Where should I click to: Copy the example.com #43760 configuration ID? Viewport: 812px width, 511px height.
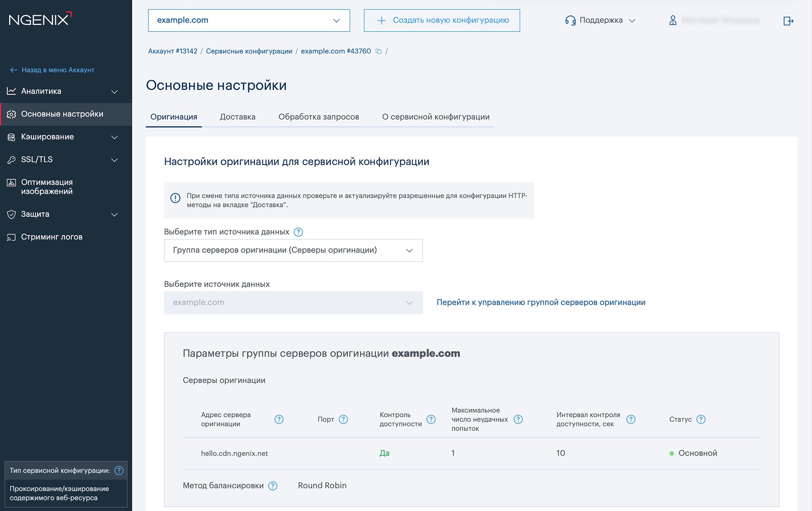point(378,51)
